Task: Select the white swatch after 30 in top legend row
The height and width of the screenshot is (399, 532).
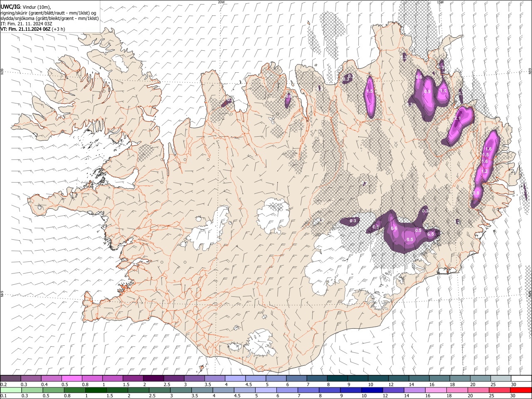Action: point(521,379)
